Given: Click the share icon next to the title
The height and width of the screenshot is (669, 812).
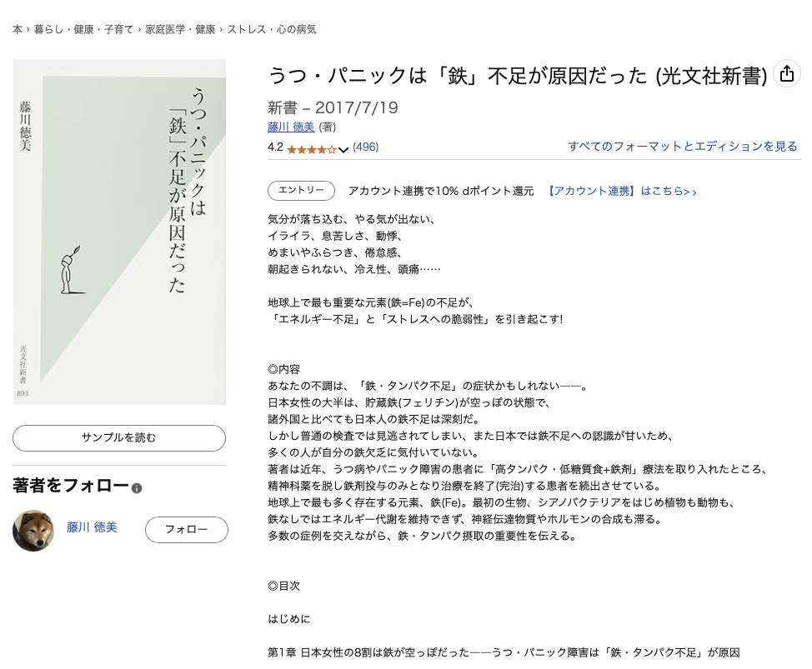Looking at the screenshot, I should (786, 73).
